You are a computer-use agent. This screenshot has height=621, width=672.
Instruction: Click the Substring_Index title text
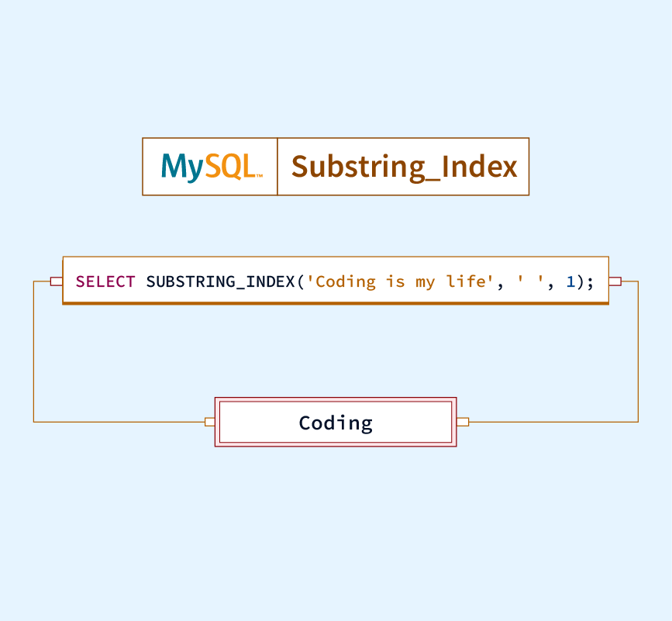pos(404,167)
